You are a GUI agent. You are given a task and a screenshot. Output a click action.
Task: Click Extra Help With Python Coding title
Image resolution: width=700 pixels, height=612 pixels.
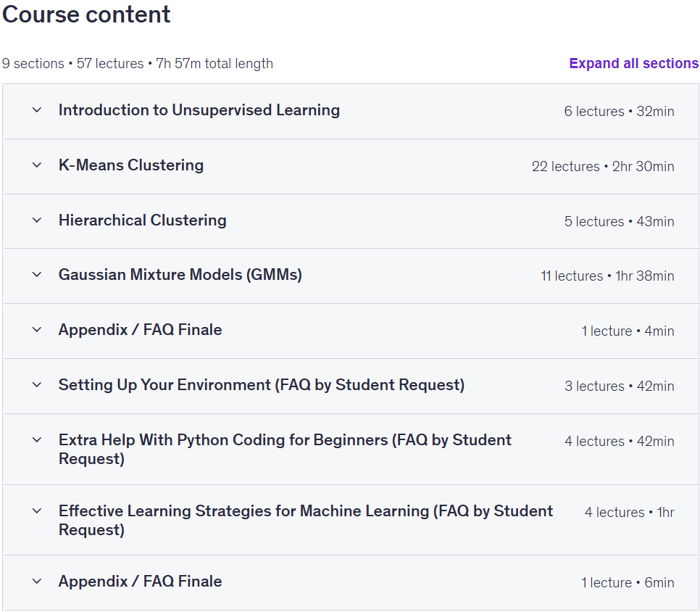285,450
